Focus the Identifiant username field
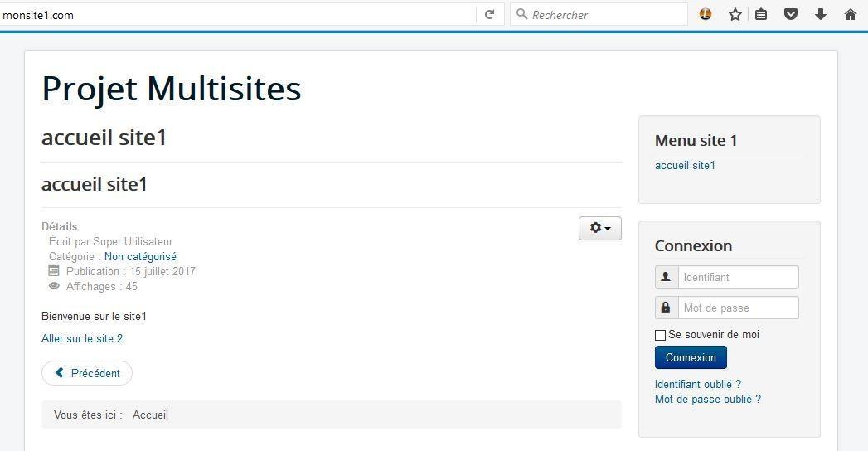 (739, 277)
